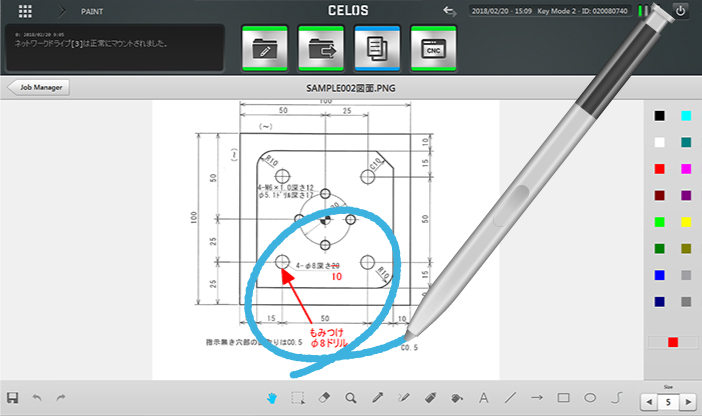This screenshot has width=702, height=416.
Task: Go back to Job Manager
Action: click(39, 87)
